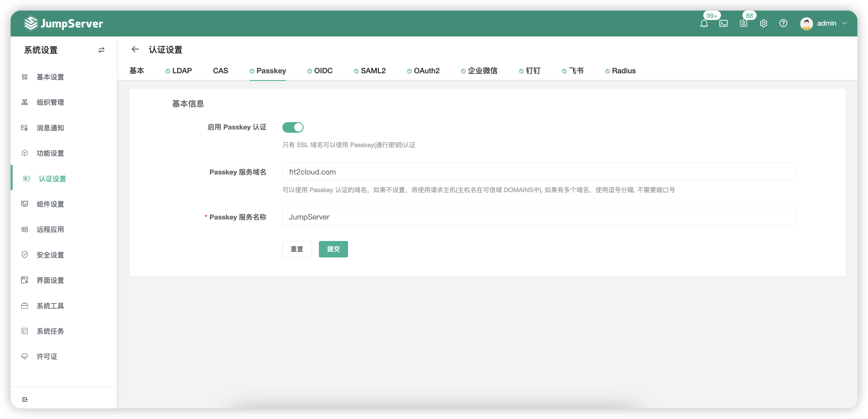Click the green check icon beside LDAP

point(168,71)
